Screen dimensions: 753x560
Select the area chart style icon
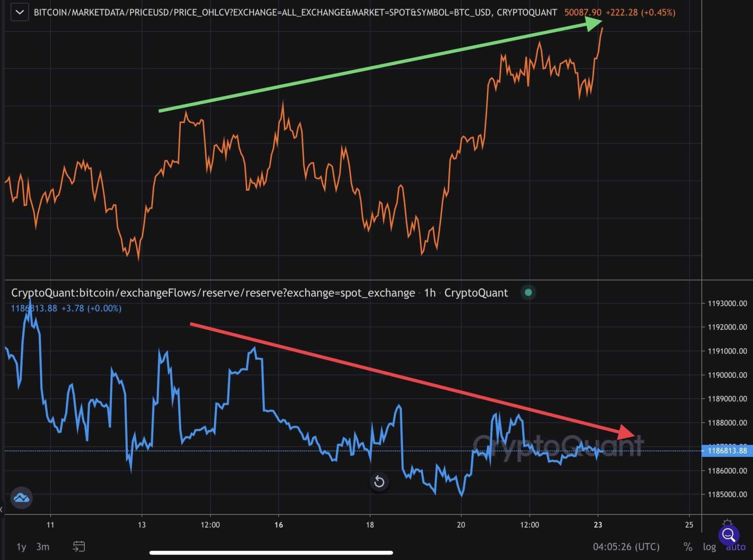(x=22, y=497)
